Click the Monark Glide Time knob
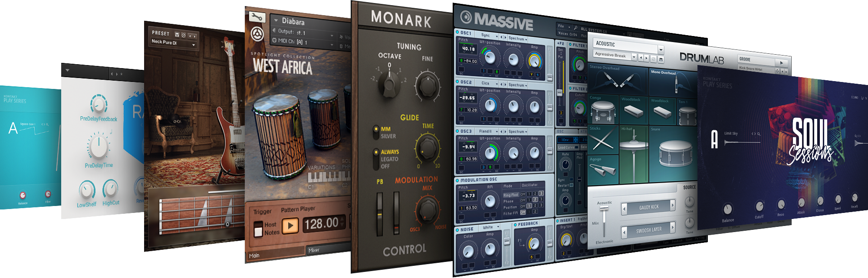Image resolution: width=868 pixels, height=278 pixels. click(427, 147)
